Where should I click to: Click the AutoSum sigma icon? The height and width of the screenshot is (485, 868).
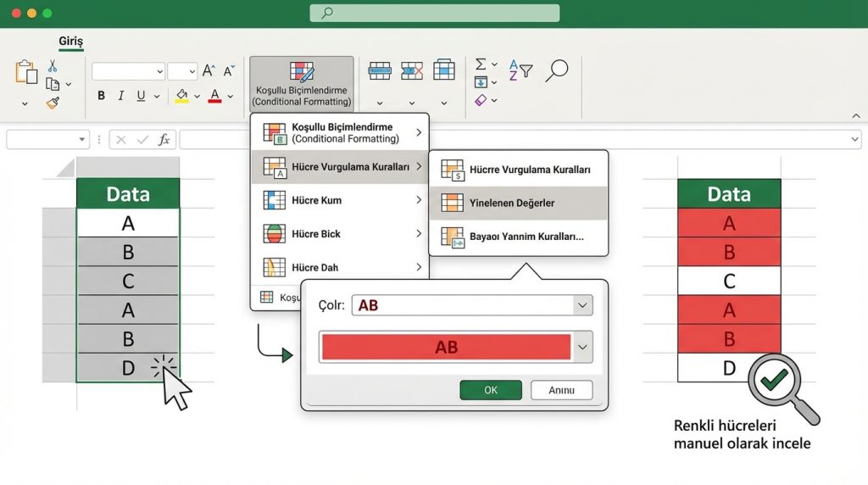tap(481, 64)
